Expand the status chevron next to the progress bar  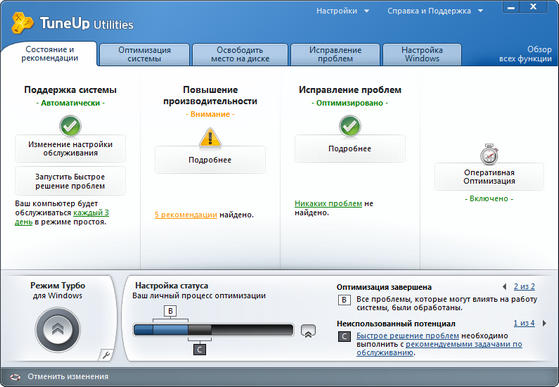point(308,331)
